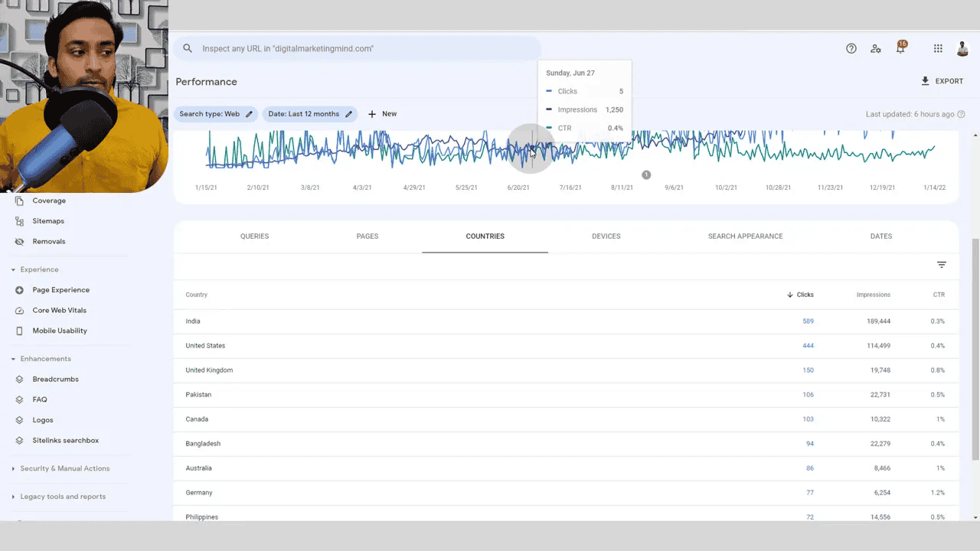Click the EXPORT button

point(943,81)
